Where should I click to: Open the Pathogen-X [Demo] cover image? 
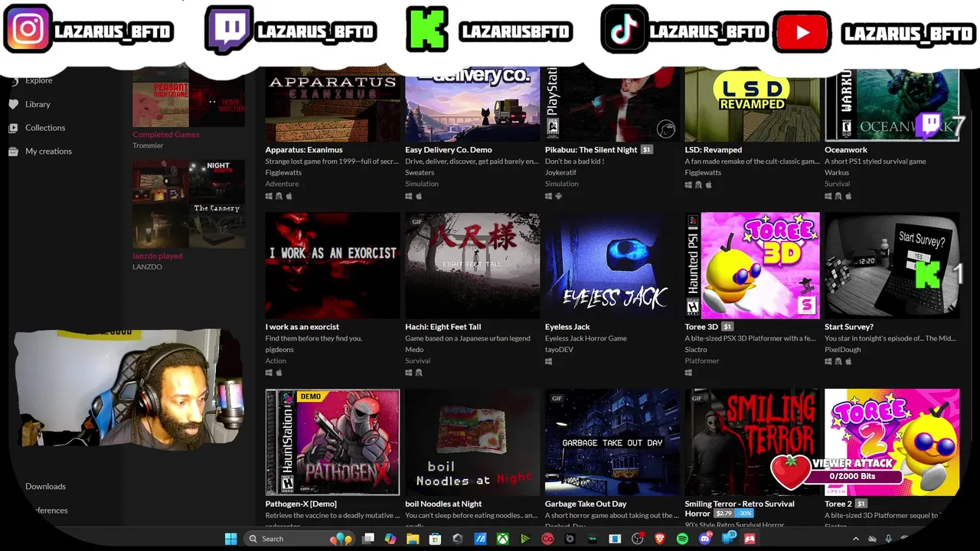point(332,442)
